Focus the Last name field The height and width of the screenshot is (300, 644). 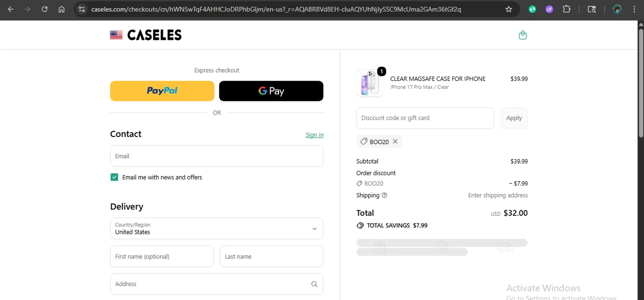[271, 256]
